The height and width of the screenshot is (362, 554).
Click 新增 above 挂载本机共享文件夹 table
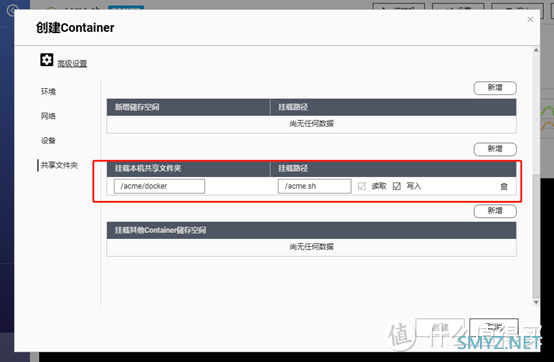point(495,149)
